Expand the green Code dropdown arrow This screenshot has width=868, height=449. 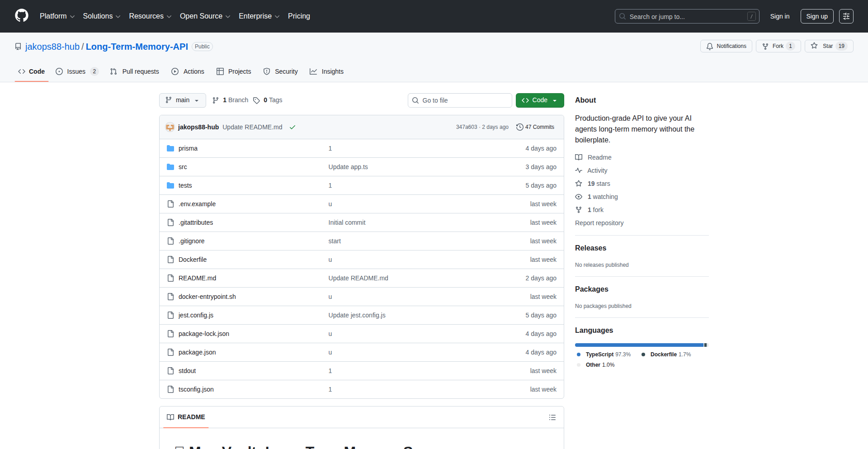[555, 100]
